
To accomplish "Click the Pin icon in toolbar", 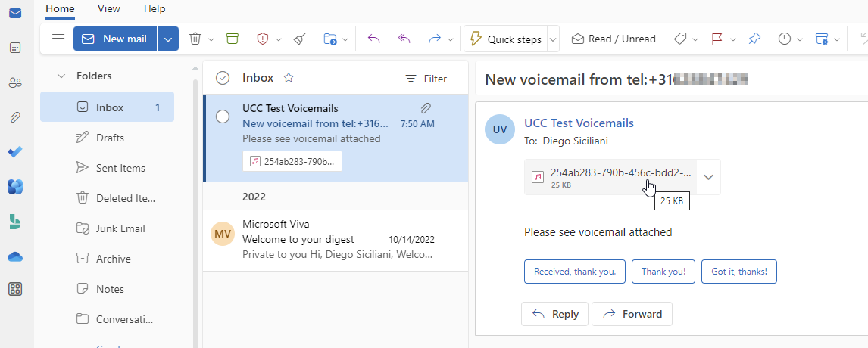I will pyautogui.click(x=754, y=39).
